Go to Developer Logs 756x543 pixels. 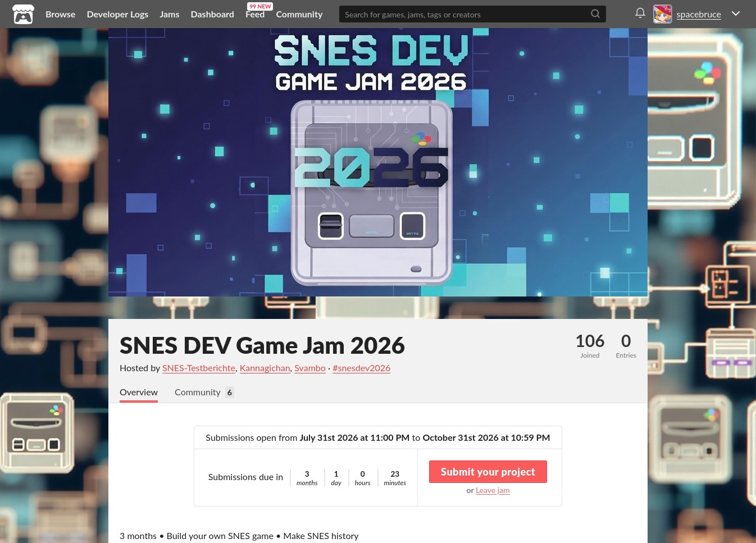(117, 14)
